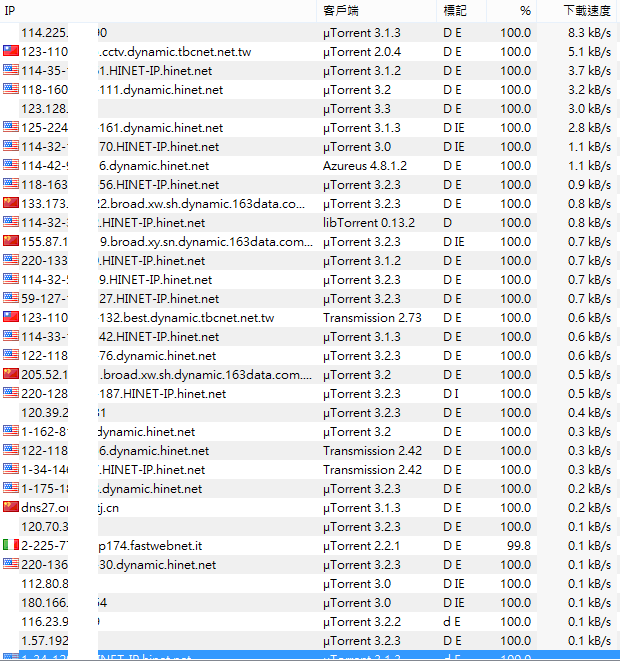Click client cell µTorrent 2.2.1
Image resolution: width=620 pixels, height=661 pixels.
click(362, 545)
